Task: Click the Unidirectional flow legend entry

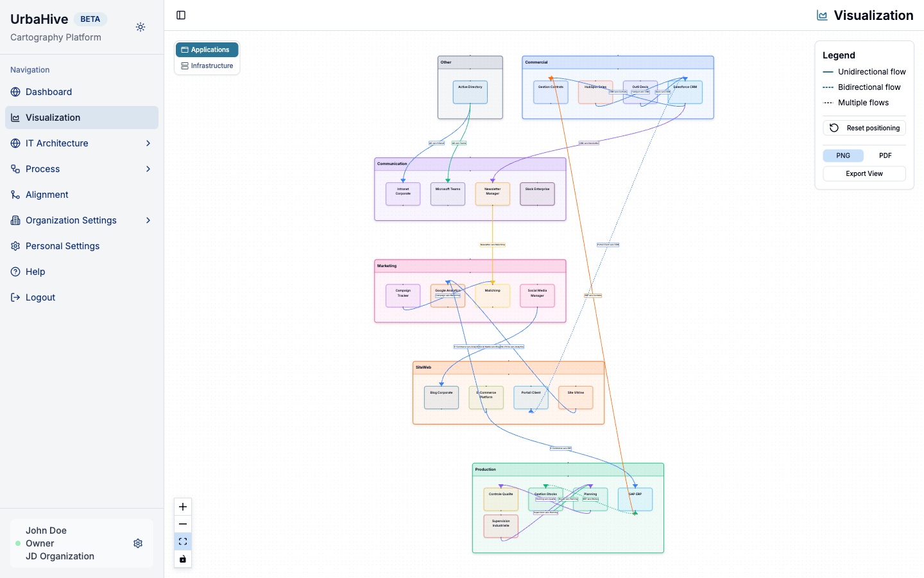Action: coord(864,72)
